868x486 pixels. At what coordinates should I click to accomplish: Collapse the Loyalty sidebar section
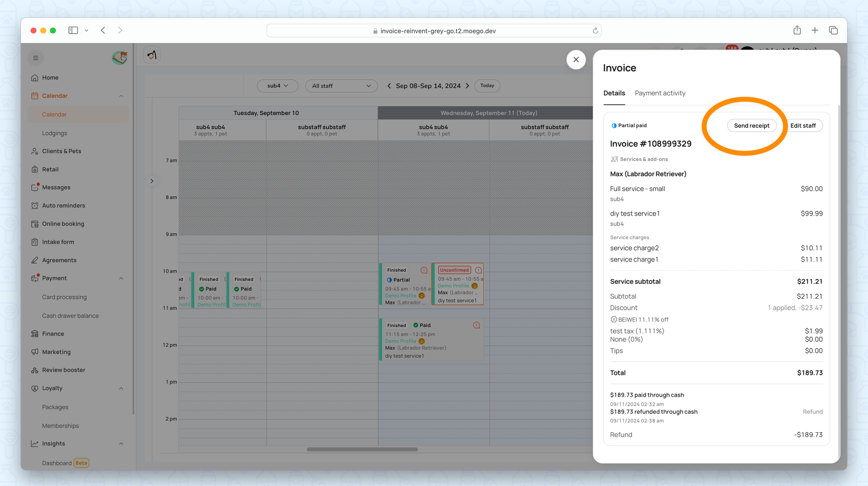(121, 388)
